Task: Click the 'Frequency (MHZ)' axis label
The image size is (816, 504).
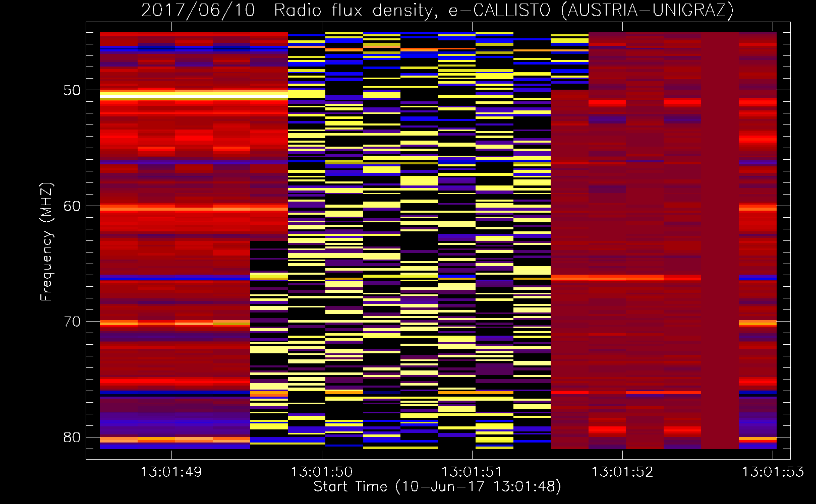Action: click(x=46, y=242)
